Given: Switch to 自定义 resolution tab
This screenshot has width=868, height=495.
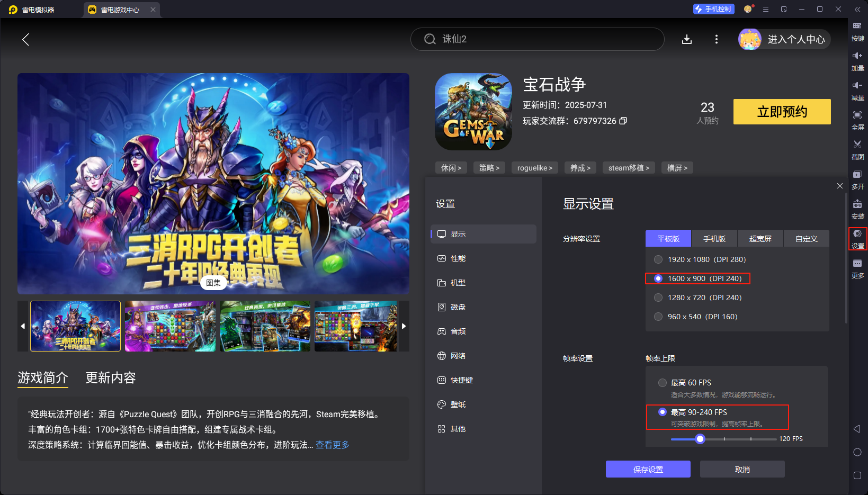Looking at the screenshot, I should pyautogui.click(x=807, y=239).
